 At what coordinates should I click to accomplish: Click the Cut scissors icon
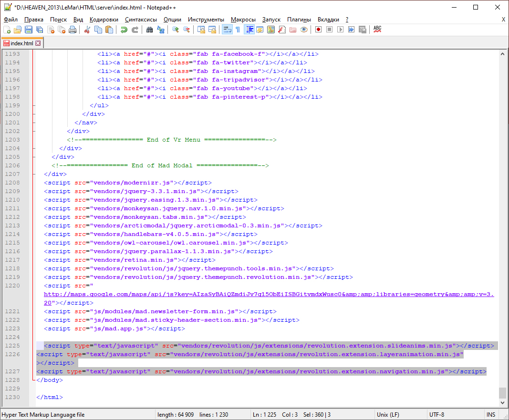[87, 30]
